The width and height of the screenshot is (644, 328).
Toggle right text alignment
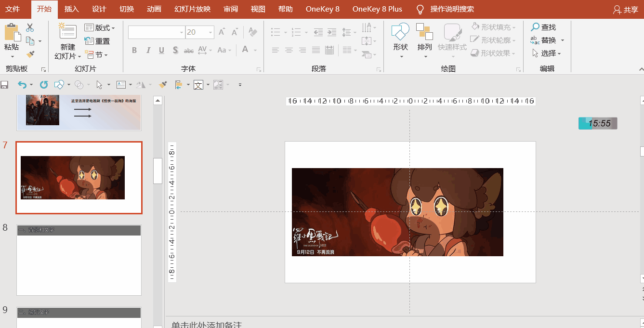pos(302,50)
